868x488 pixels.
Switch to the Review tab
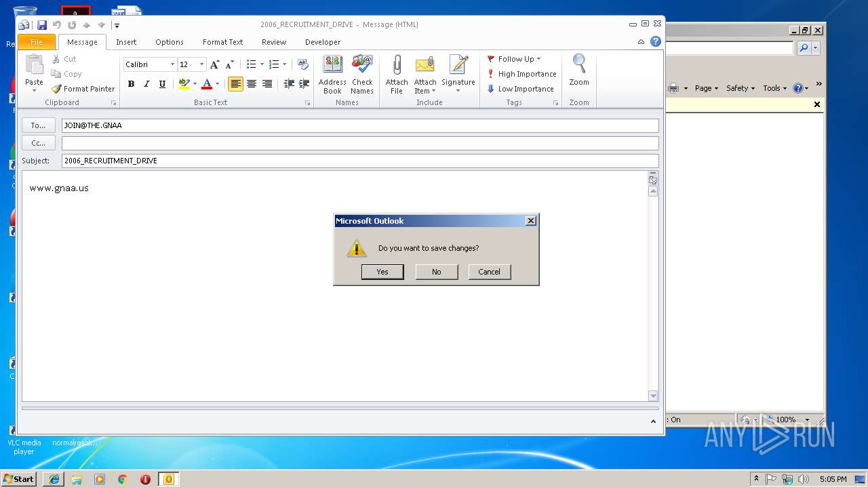tap(274, 42)
